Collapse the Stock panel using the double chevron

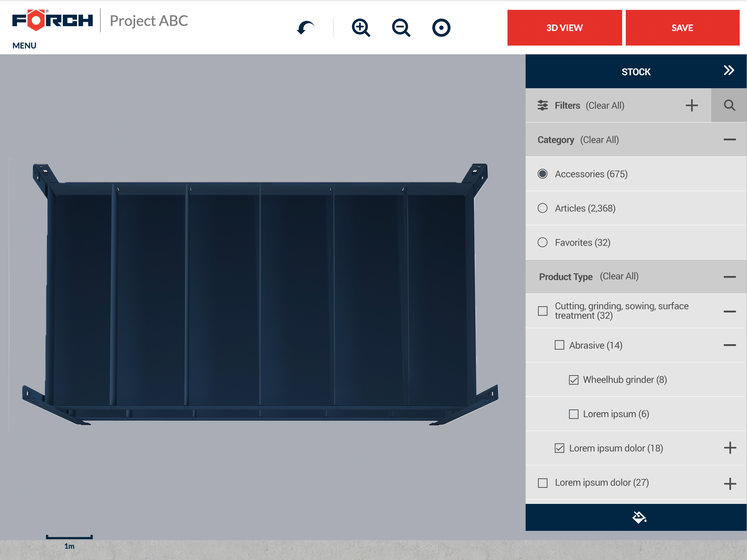[729, 70]
